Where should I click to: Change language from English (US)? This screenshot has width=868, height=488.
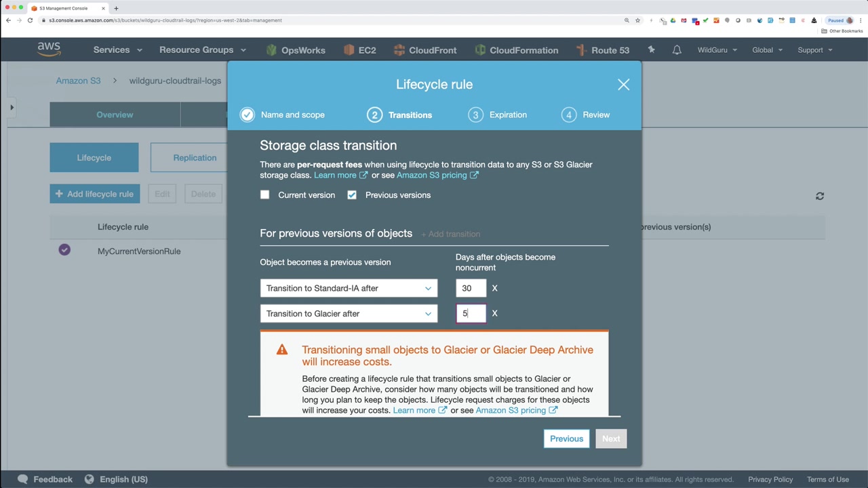tap(116, 479)
